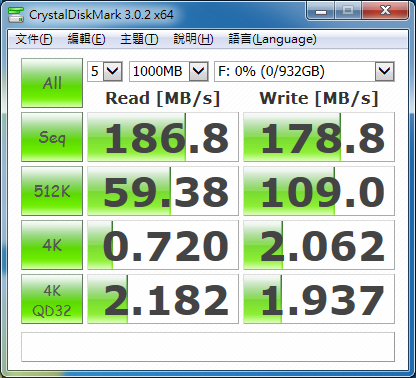
Task: Click the 4K read result 0.720
Action: [163, 245]
